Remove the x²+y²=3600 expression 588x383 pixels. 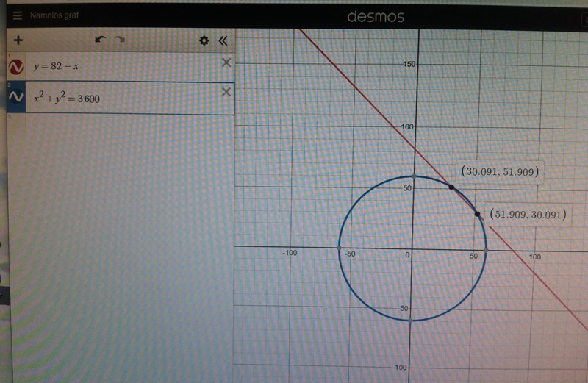pos(226,92)
